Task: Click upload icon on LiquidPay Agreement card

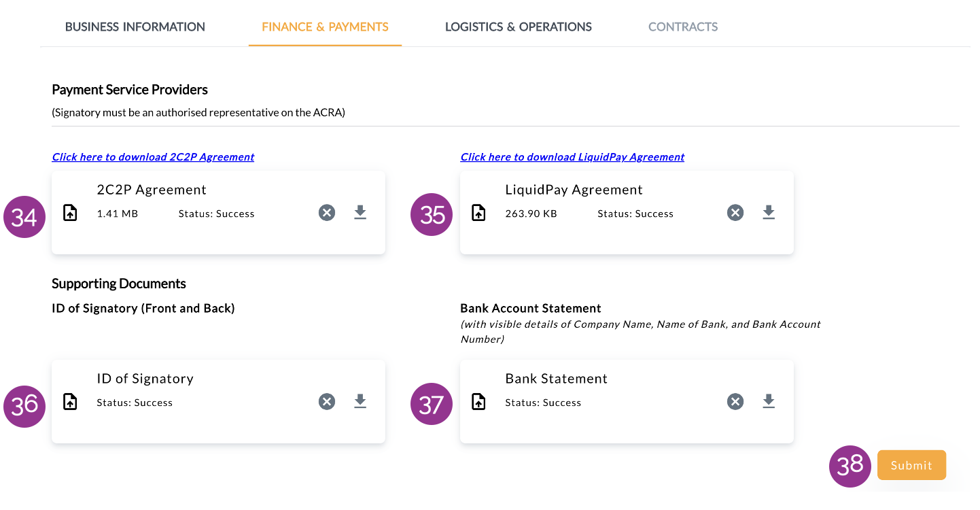Action: point(478,213)
